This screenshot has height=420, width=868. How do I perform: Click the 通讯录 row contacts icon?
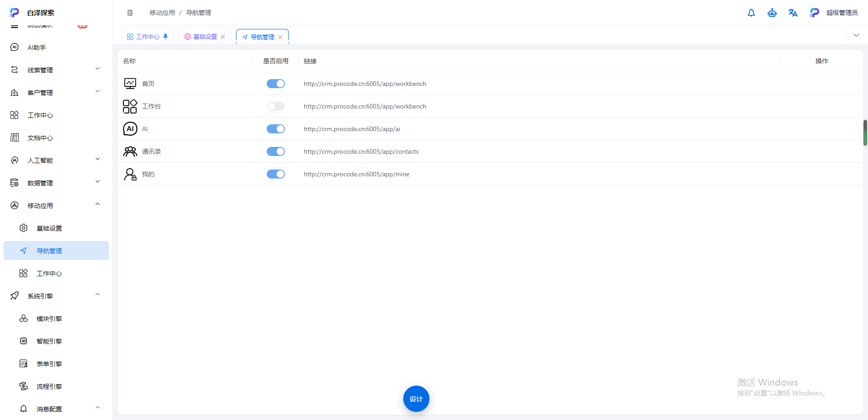point(130,151)
